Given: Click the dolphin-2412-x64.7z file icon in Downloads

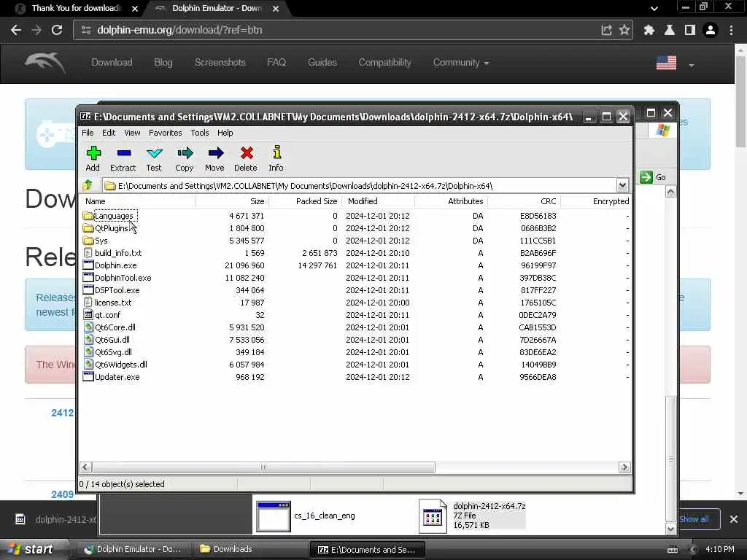Looking at the screenshot, I should click(x=433, y=516).
